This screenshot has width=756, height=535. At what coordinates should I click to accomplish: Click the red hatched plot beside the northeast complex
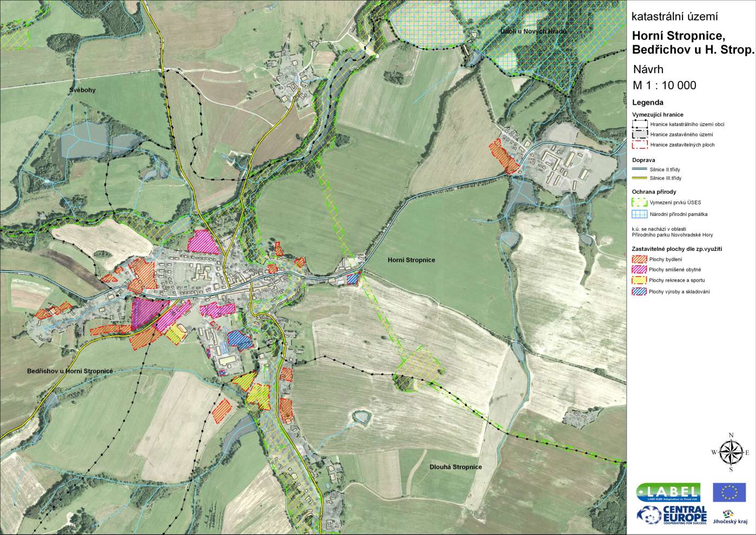tap(504, 156)
